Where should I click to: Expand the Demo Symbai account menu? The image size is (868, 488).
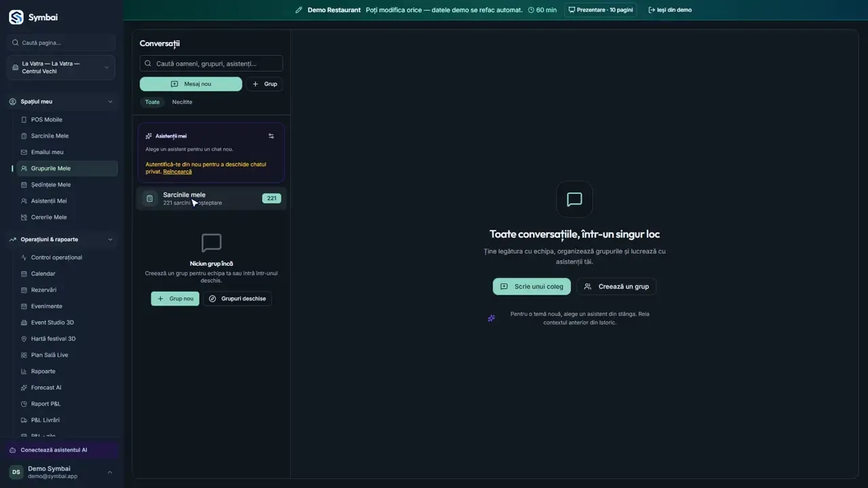(110, 472)
